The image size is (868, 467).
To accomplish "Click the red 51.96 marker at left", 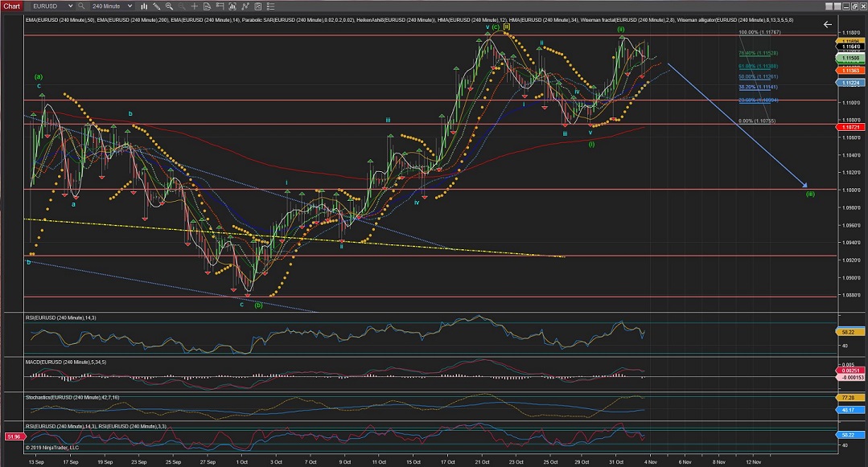I will (x=14, y=436).
